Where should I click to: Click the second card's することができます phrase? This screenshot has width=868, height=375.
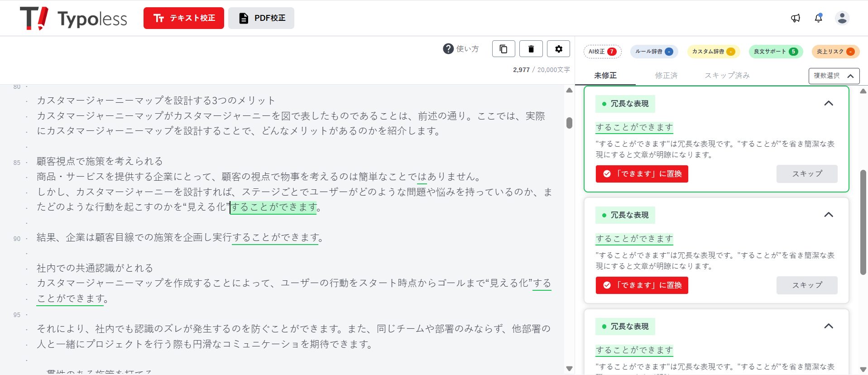634,239
